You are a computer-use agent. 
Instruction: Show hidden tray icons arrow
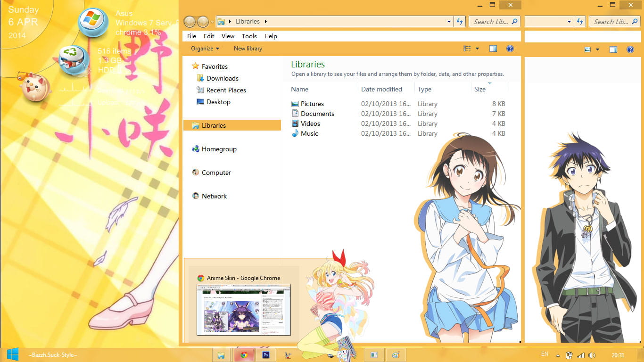tap(558, 355)
